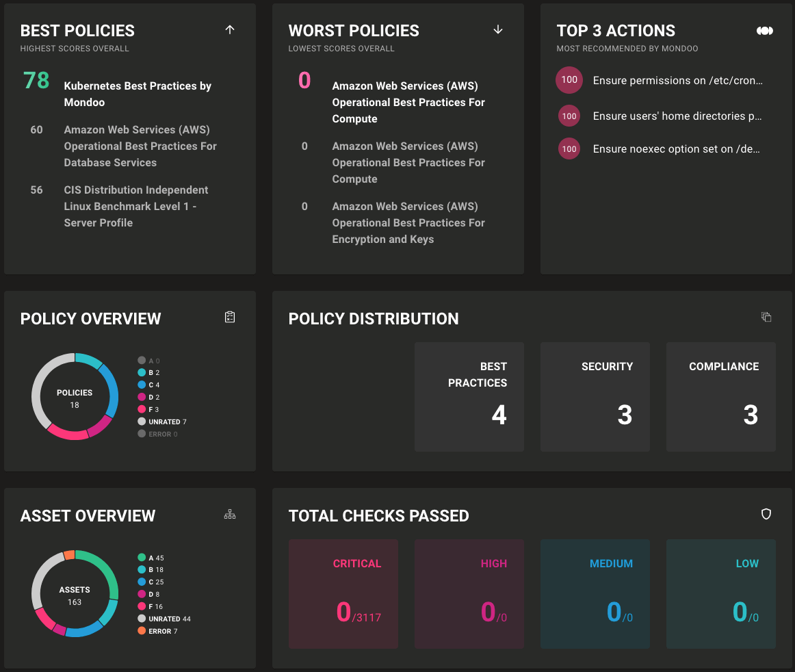This screenshot has width=795, height=672.
Task: Open the CRITICAL checks card
Action: [x=343, y=593]
